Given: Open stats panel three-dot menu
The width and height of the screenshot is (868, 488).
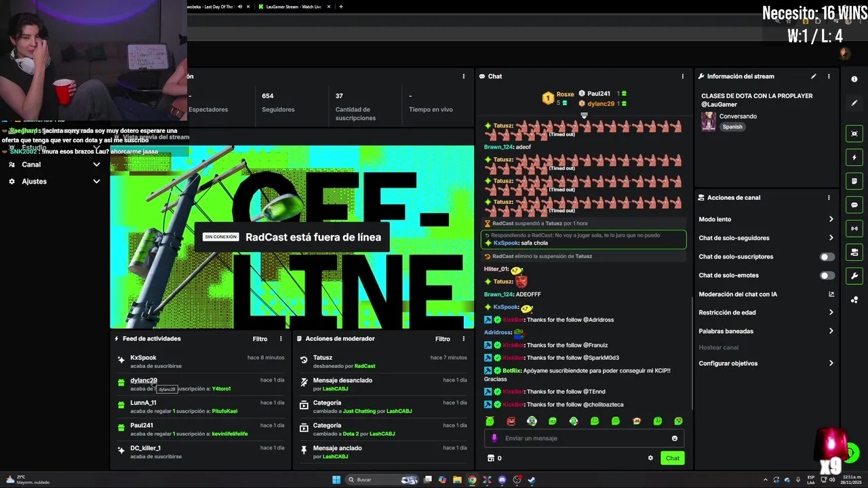Looking at the screenshot, I should (x=464, y=77).
